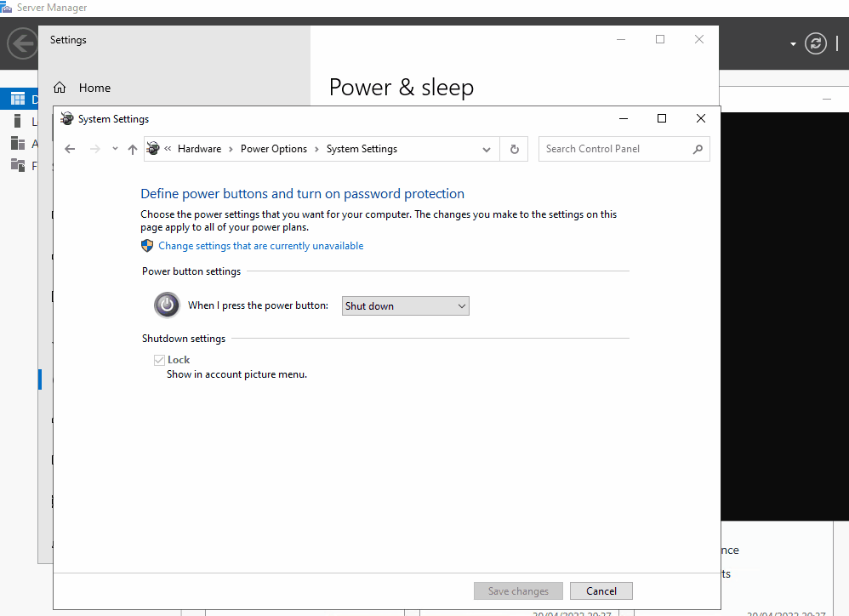Select Hardware in the breadcrumb path
Viewport: 849px width, 616px height.
tap(199, 149)
